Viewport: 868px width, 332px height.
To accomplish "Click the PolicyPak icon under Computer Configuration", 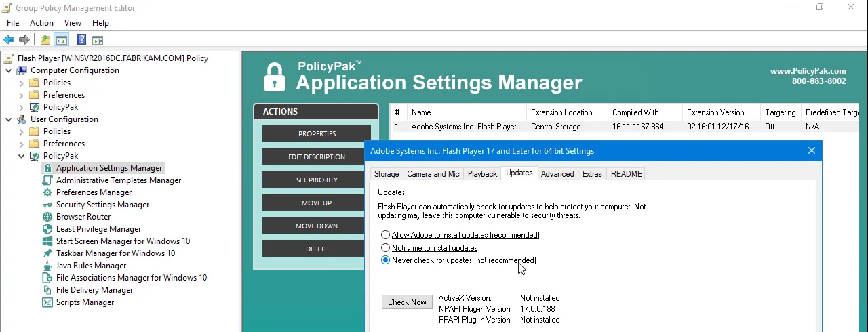I will pyautogui.click(x=35, y=107).
